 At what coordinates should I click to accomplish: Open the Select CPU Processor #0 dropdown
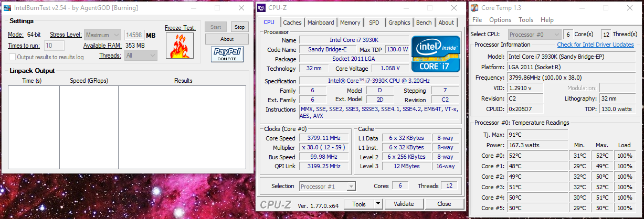(534, 34)
